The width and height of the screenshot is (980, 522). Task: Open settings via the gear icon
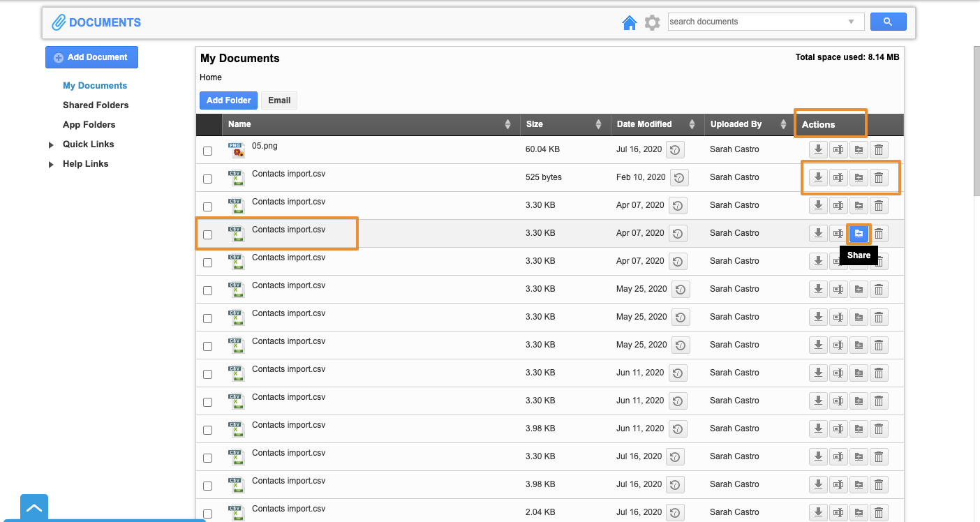click(x=652, y=23)
